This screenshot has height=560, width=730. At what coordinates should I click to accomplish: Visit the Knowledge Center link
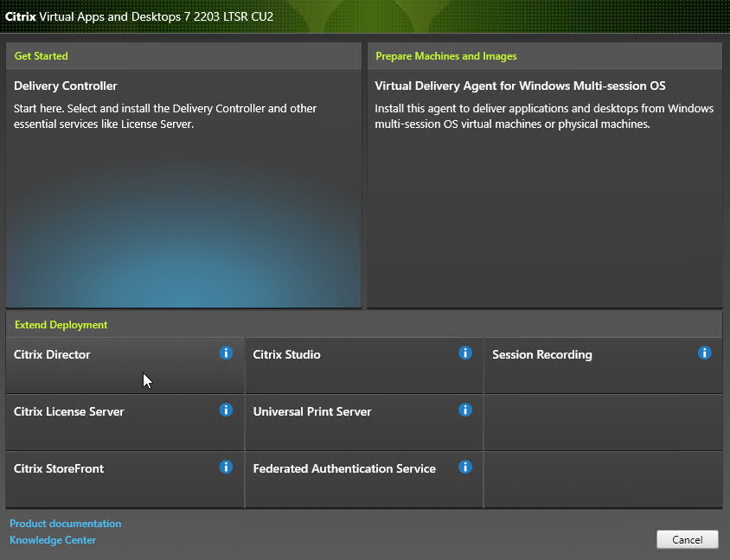pyautogui.click(x=53, y=540)
